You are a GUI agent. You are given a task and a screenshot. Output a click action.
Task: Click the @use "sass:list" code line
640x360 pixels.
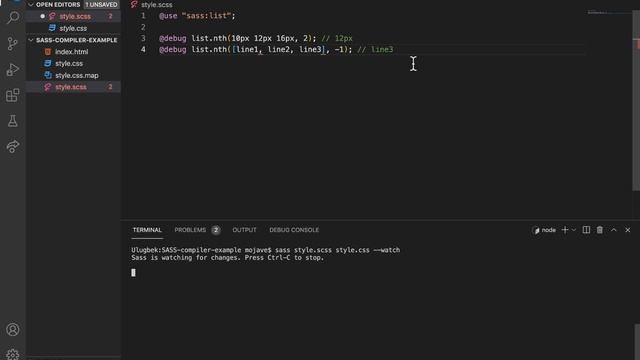tap(197, 16)
